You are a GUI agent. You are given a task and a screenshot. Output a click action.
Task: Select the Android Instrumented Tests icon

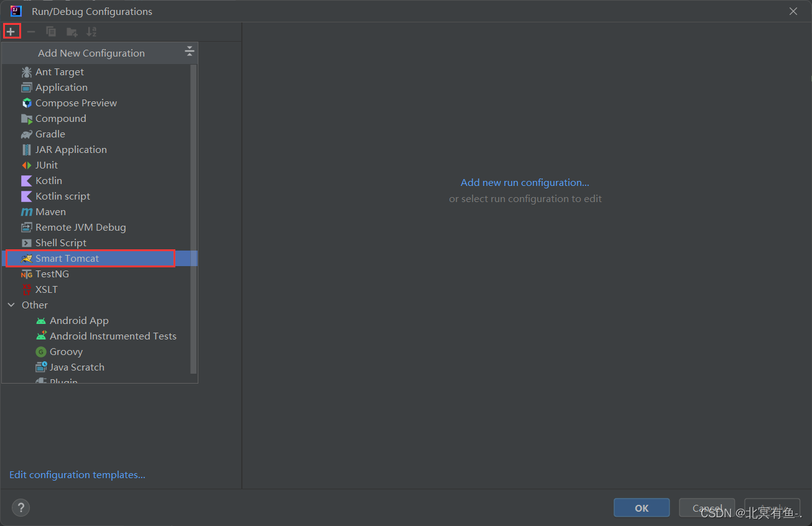click(x=41, y=336)
